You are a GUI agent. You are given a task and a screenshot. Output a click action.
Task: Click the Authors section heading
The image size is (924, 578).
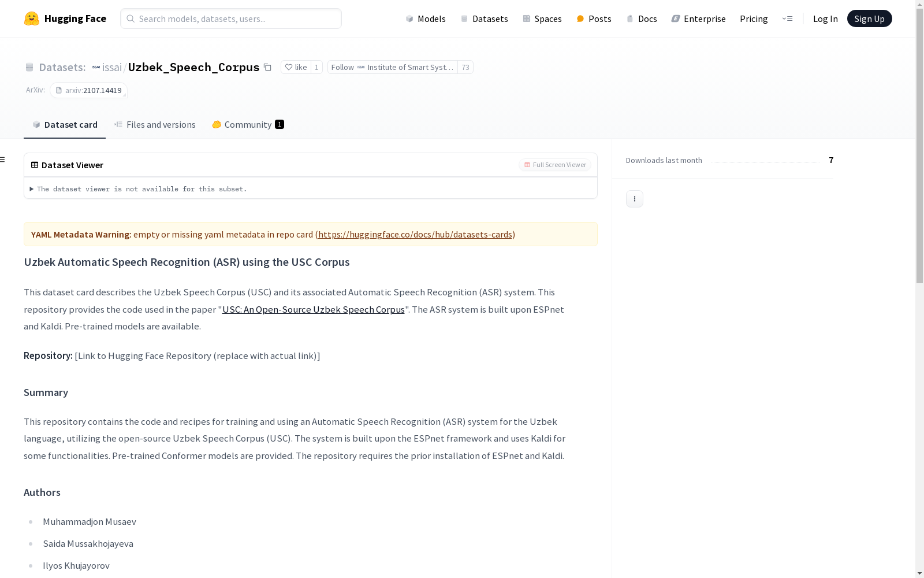pos(42,492)
